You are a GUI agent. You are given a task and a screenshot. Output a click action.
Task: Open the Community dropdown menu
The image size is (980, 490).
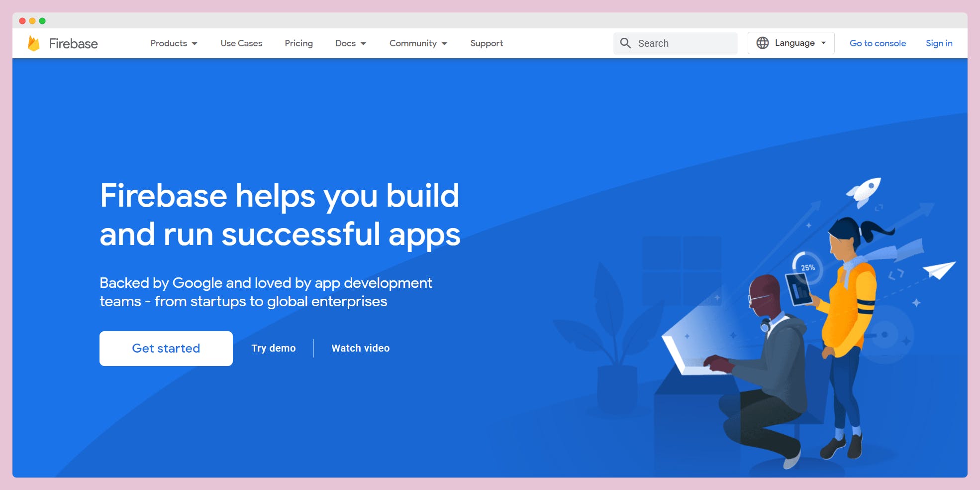[418, 43]
